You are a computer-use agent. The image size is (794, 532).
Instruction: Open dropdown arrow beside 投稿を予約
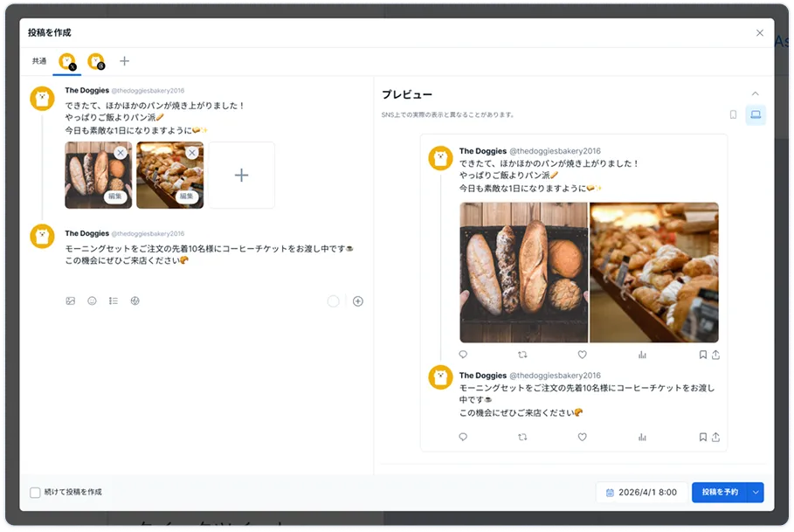pos(756,493)
